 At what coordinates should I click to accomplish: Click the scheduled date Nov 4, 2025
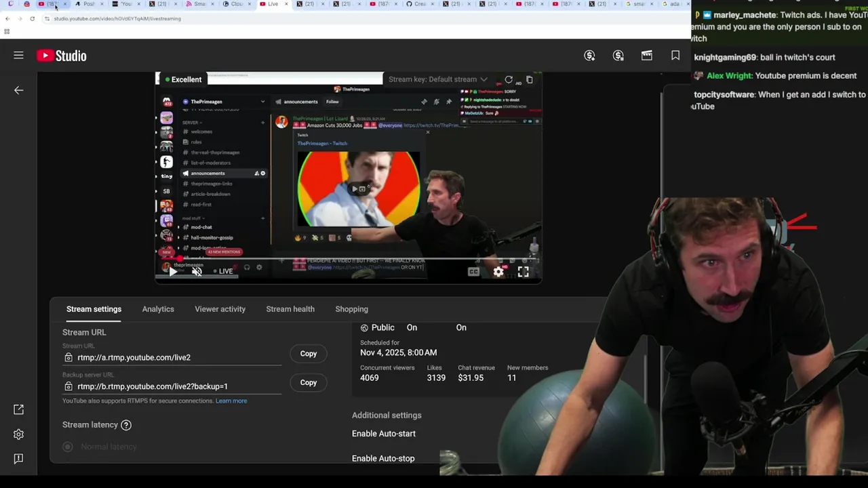click(x=399, y=352)
